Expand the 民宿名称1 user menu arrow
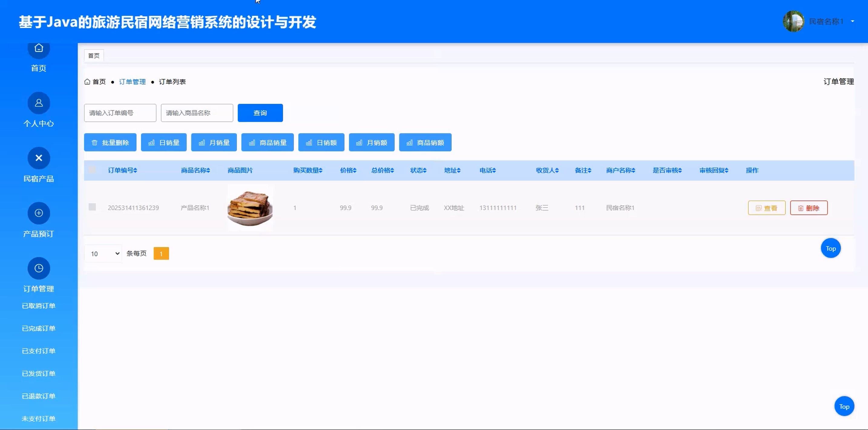868x430 pixels. click(x=853, y=21)
